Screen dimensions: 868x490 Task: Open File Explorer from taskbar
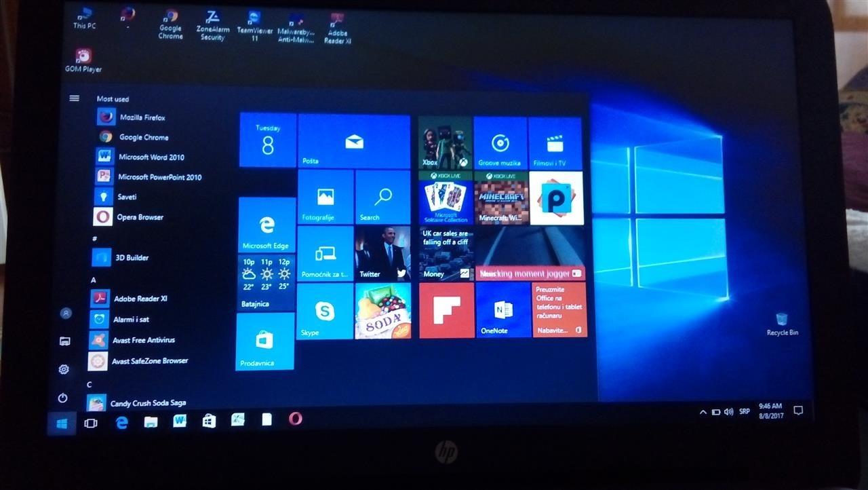click(151, 422)
